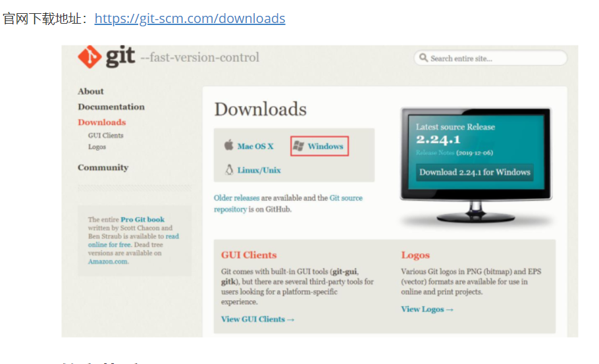Click the Latest source Release label

click(x=456, y=127)
